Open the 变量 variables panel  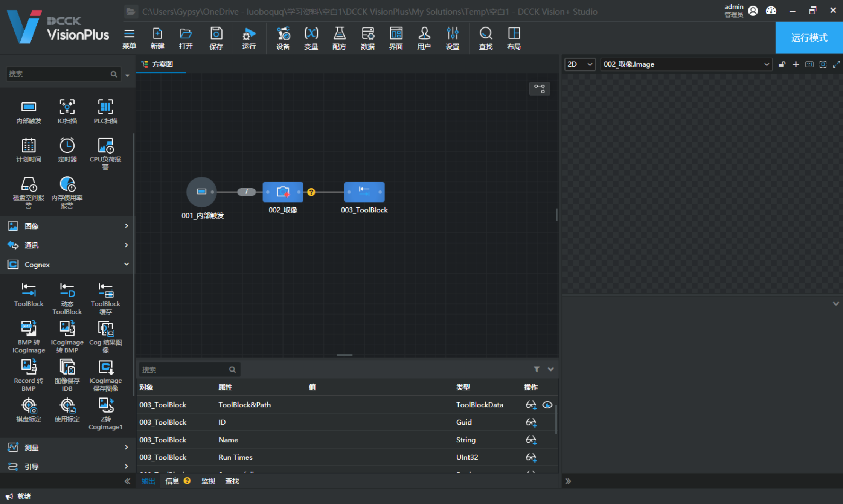311,38
